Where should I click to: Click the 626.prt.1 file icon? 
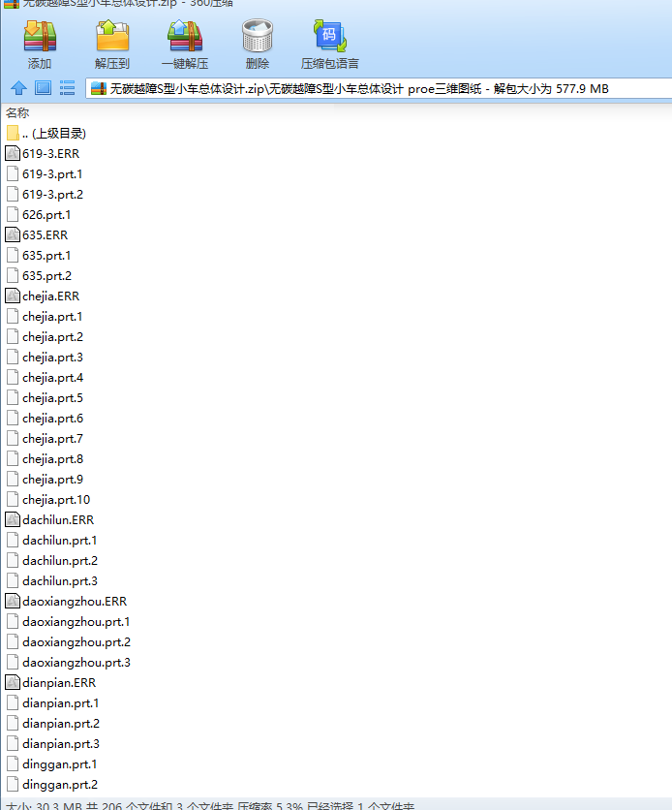13,214
